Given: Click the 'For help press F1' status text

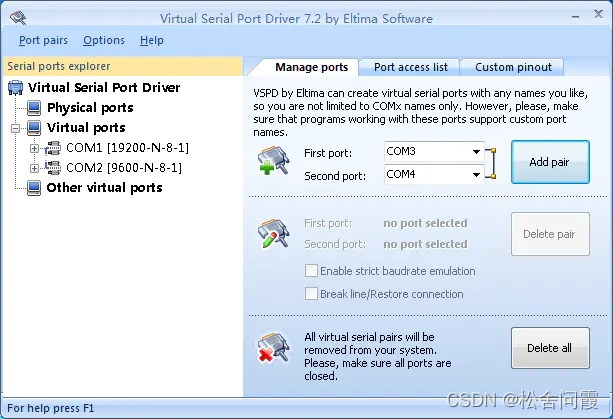Looking at the screenshot, I should (51, 408).
